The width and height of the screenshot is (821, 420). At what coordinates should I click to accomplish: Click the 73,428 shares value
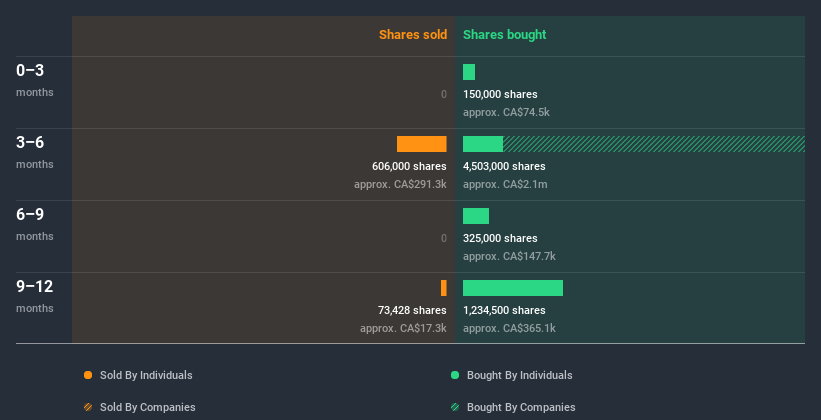[x=412, y=311]
